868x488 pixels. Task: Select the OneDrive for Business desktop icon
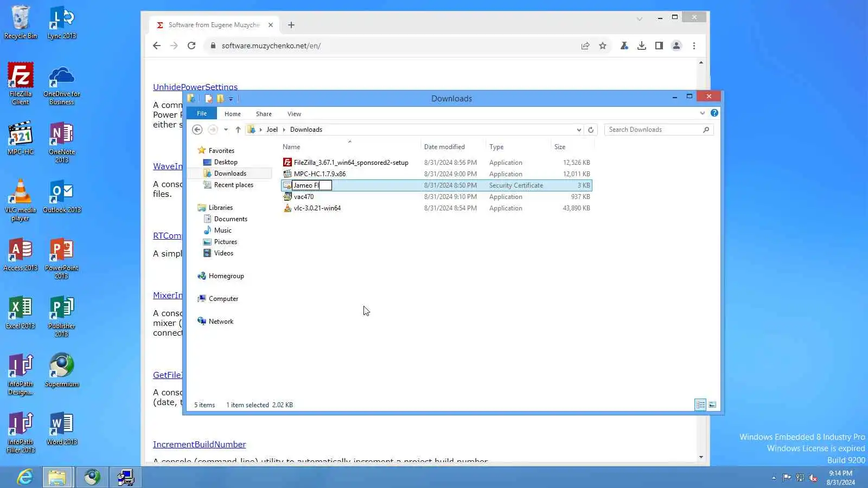tap(62, 85)
